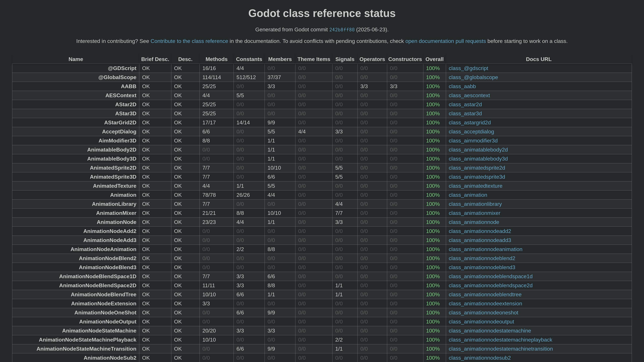Viewport: 644px width, 362px height.
Task: Open the class_animationnodestatemachineplayback link
Action: pos(500,340)
